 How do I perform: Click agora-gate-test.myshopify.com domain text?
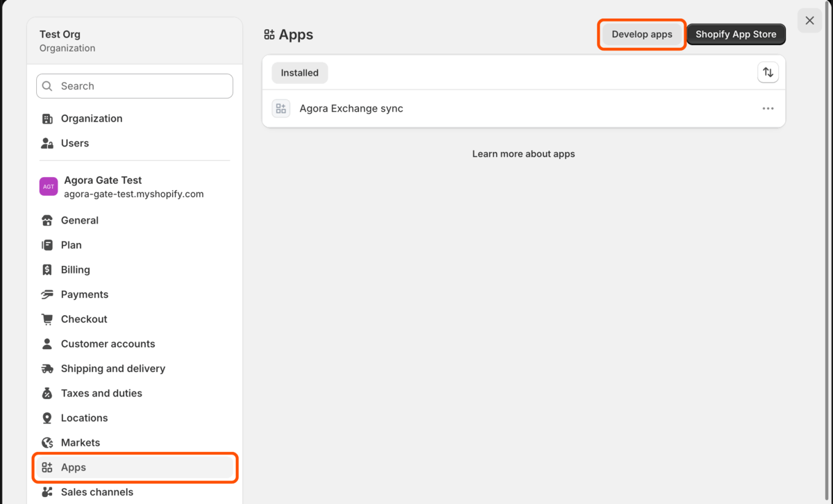tap(134, 194)
